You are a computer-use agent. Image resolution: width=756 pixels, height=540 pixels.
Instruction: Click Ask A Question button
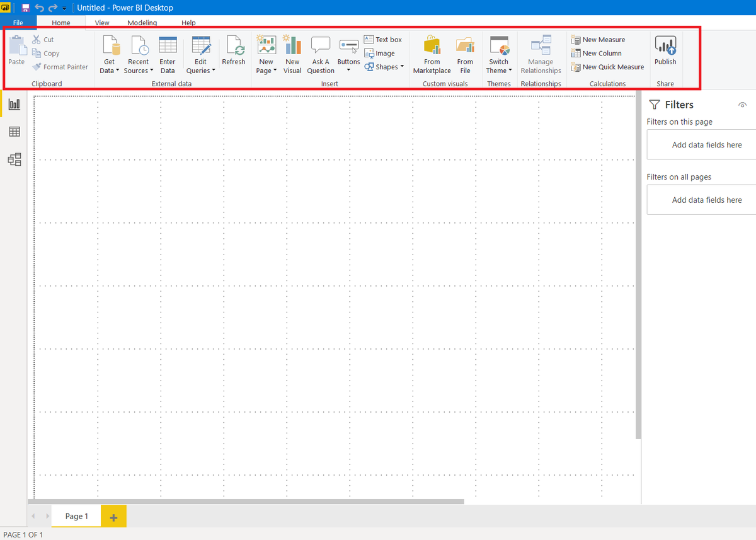click(321, 55)
